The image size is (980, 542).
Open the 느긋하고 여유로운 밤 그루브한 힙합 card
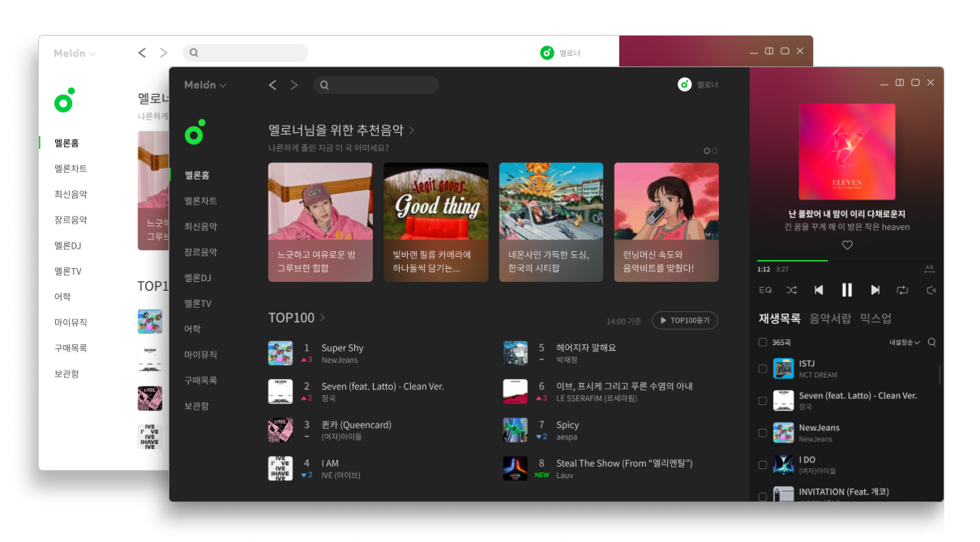(320, 222)
